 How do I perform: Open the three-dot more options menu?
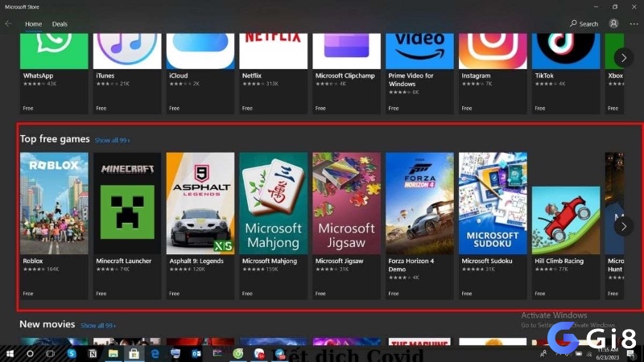[x=634, y=24]
